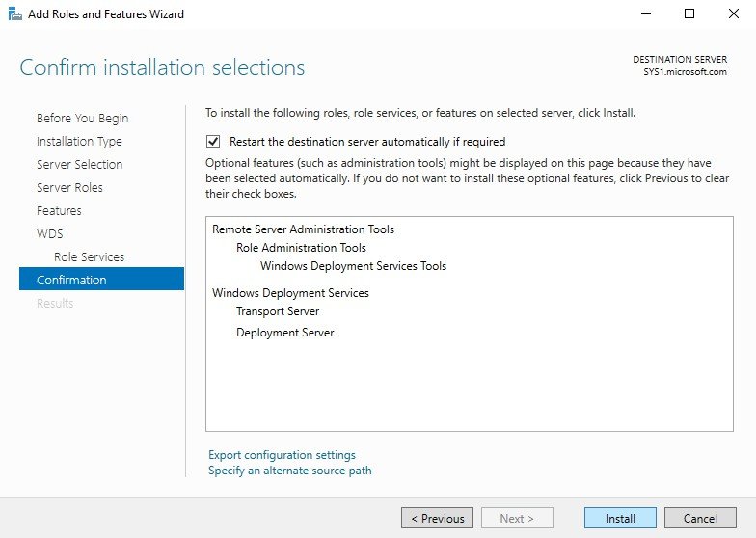Select Remote Server Administration Tools entry
This screenshot has height=538, width=756.
click(x=303, y=229)
